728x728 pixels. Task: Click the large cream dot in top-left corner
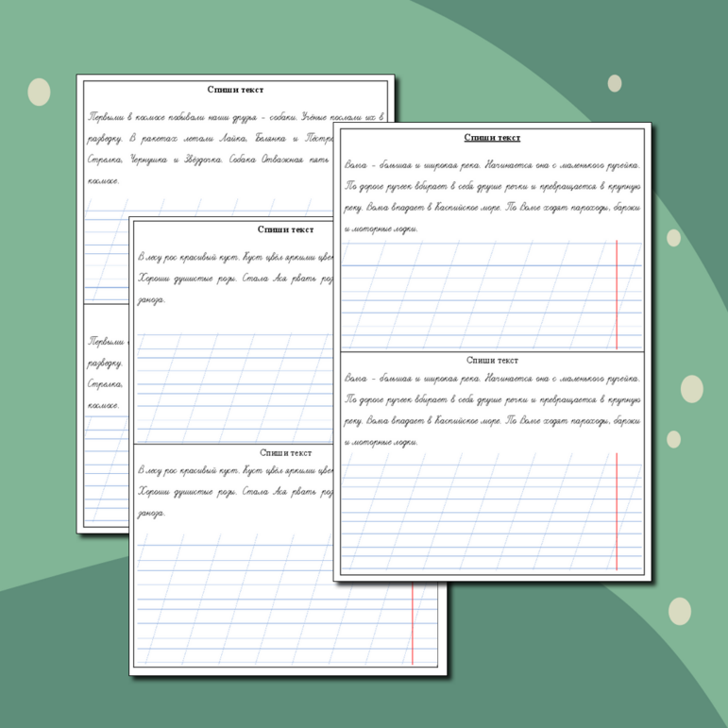click(39, 91)
